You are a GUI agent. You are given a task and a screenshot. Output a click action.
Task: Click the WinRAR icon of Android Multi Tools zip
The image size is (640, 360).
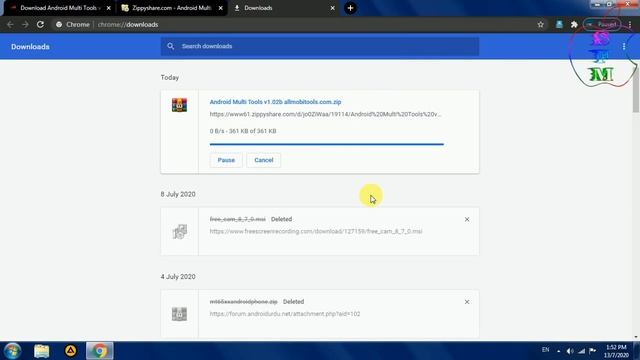(x=179, y=105)
